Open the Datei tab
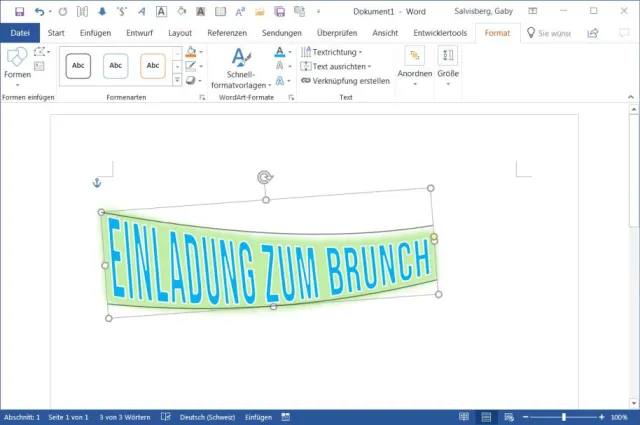 pos(19,33)
